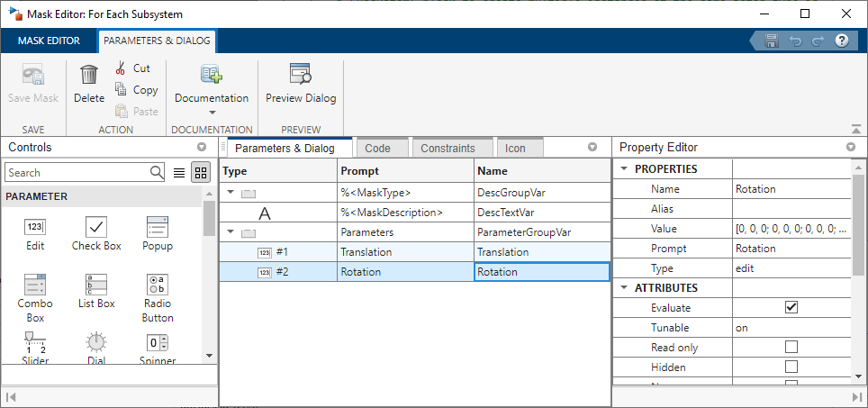The image size is (868, 408).
Task: Switch controls palette to grid view
Action: [x=201, y=172]
